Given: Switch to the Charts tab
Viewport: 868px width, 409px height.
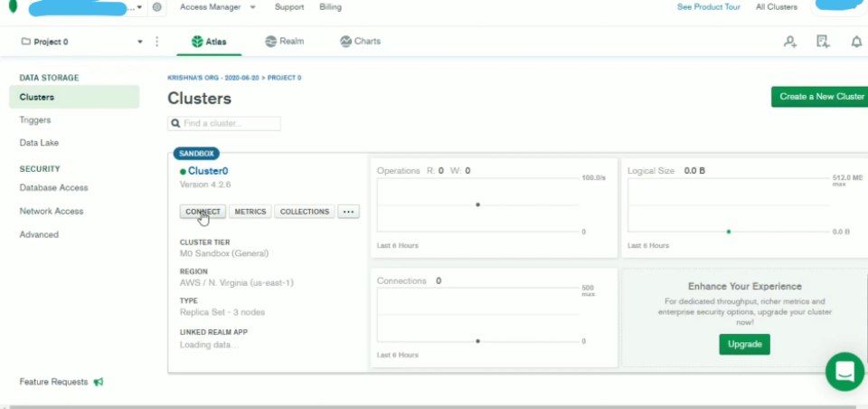Looking at the screenshot, I should pos(361,42).
